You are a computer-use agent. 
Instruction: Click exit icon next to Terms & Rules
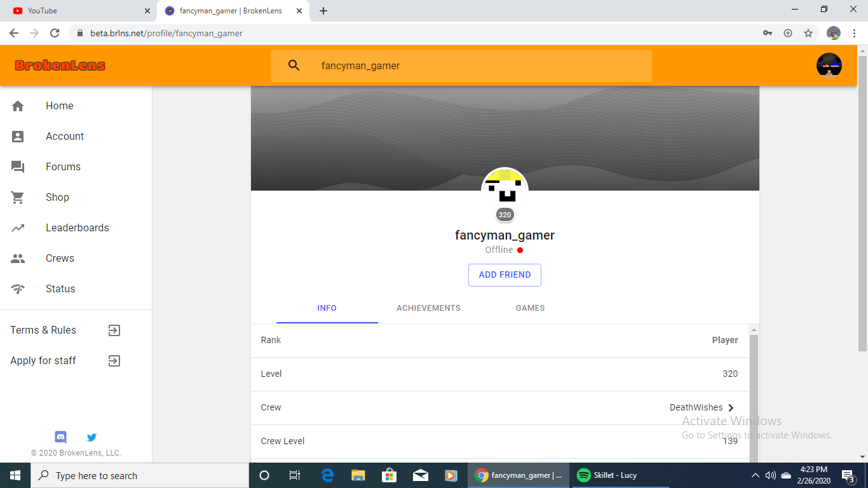click(x=114, y=330)
